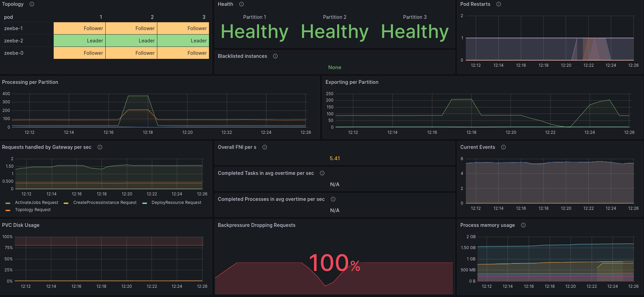This screenshot has height=297, width=644.
Task: Open the Topology panel title
Action: tap(13, 4)
